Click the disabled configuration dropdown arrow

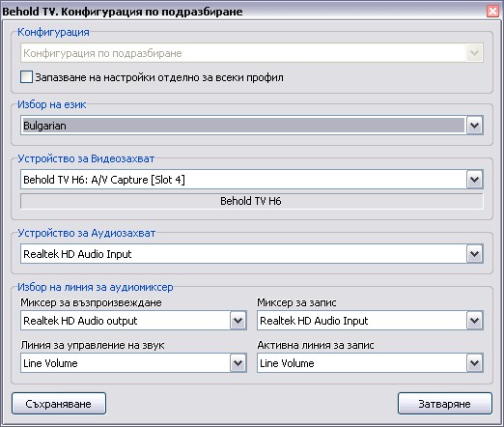[475, 53]
